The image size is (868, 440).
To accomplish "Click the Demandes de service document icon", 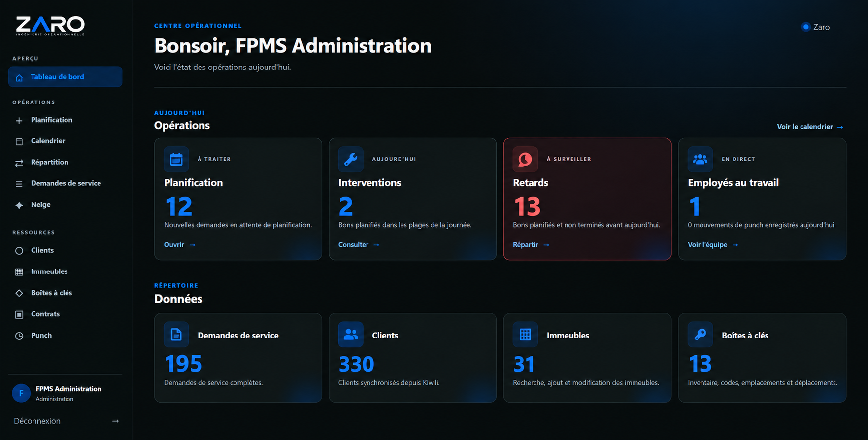I will point(176,335).
